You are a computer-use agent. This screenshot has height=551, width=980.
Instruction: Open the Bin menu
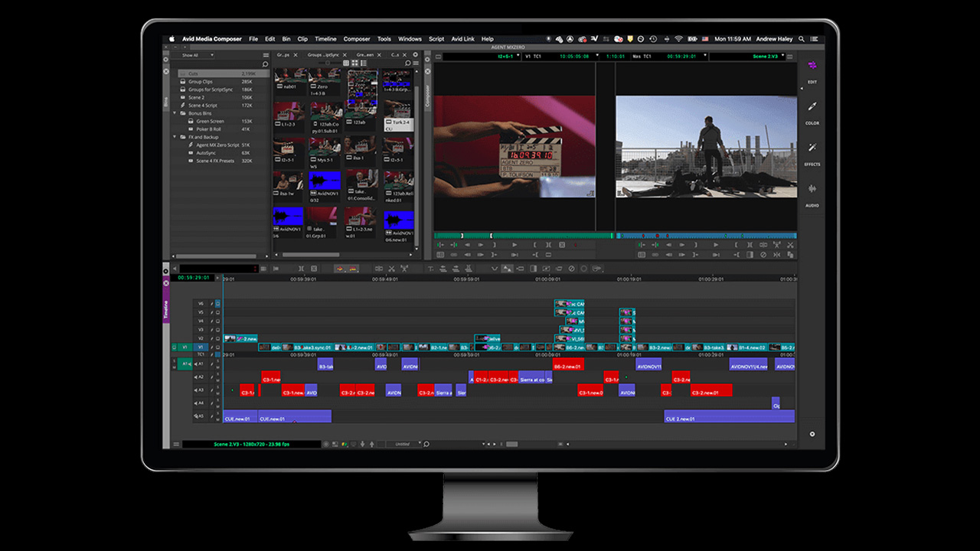click(286, 39)
